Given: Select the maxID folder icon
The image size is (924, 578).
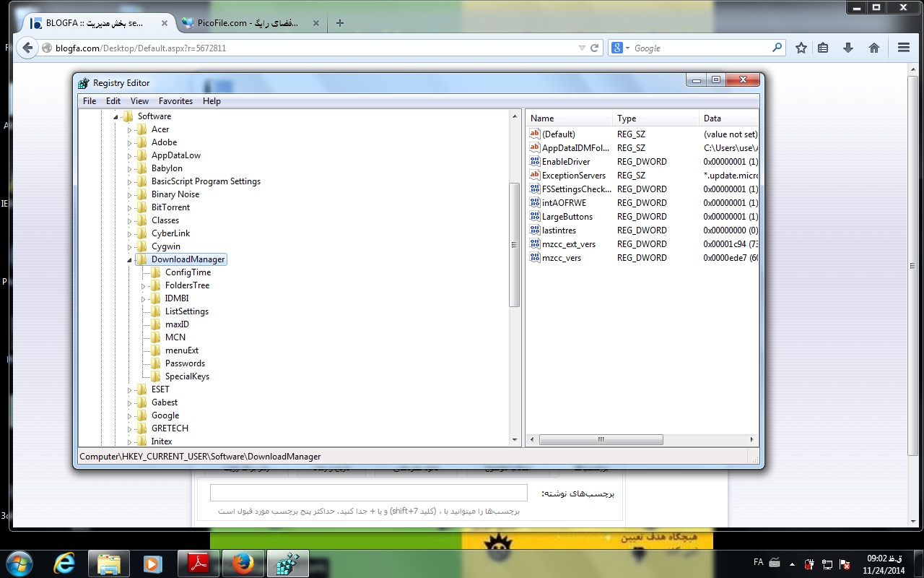Looking at the screenshot, I should (x=155, y=324).
